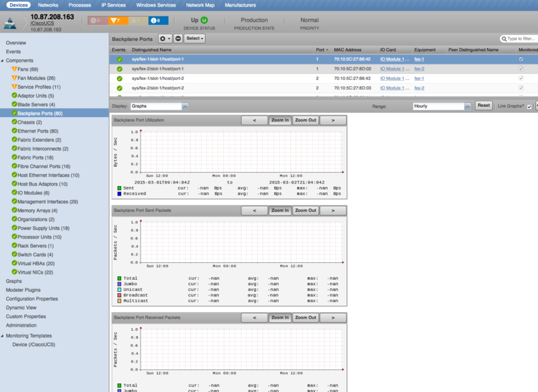Click the search magnifier icon in filter box
Screen dimensions: 538x392
coord(504,39)
